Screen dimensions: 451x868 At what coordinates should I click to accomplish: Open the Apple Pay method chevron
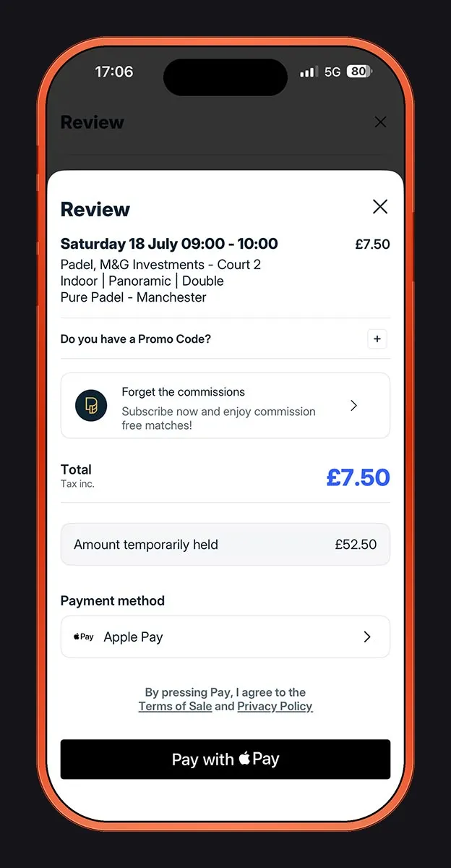(367, 637)
